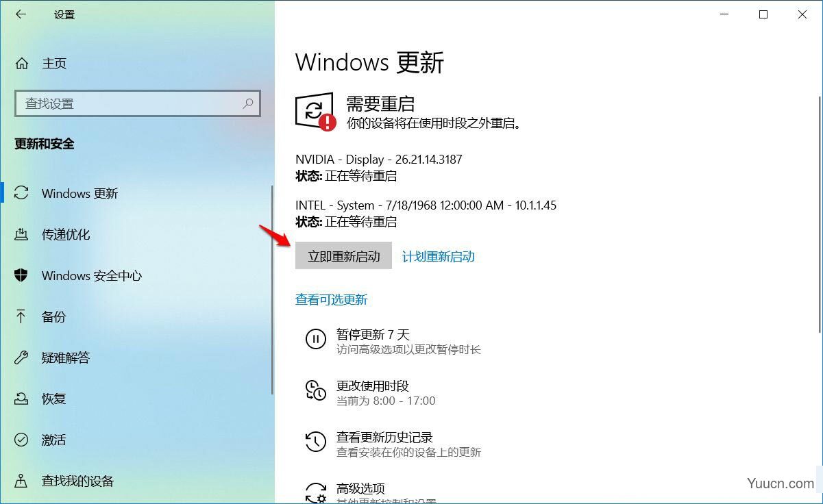This screenshot has height=504, width=823.
Task: Open the 主页 home icon
Action: pos(22,64)
